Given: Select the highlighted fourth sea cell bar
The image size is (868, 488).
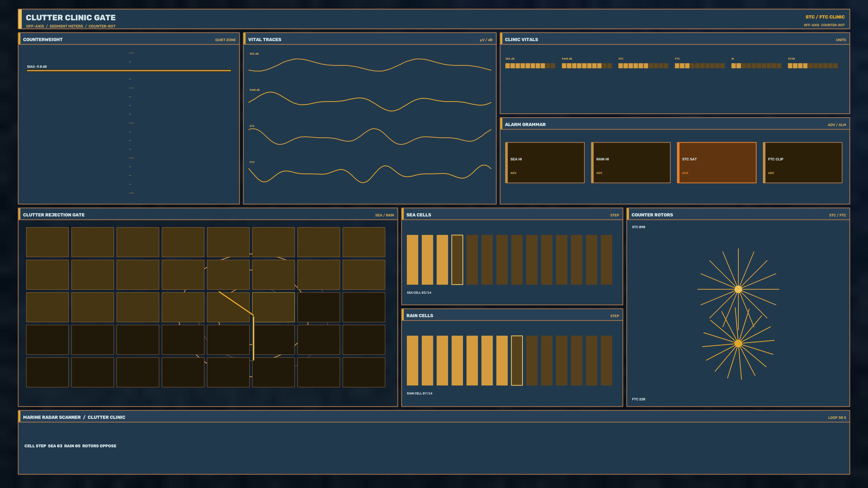Looking at the screenshot, I should click(x=457, y=260).
